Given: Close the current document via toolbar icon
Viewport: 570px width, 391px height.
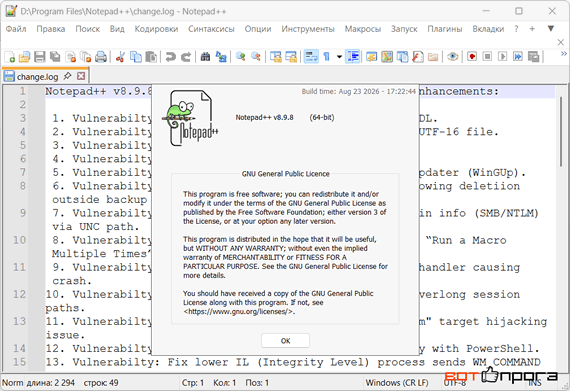Looking at the screenshot, I should click(x=71, y=57).
